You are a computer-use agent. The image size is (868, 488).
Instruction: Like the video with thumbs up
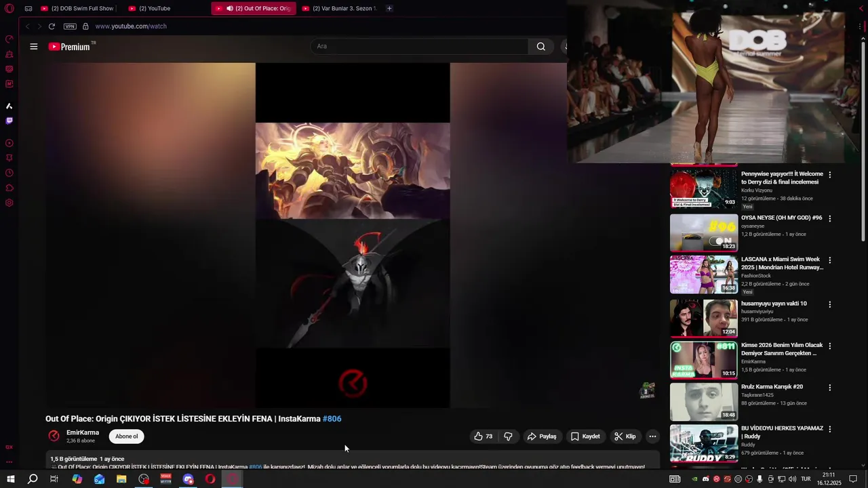(x=484, y=436)
